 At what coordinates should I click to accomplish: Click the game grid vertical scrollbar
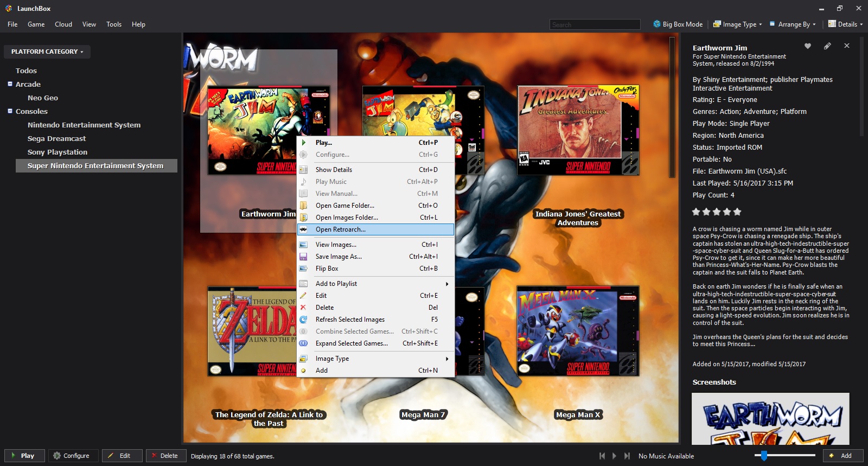tap(672, 107)
